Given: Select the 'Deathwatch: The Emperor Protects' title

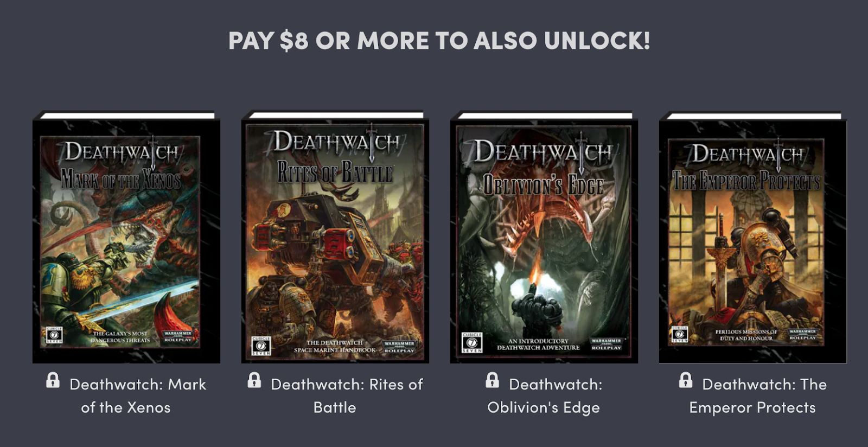Looking at the screenshot, I should tap(758, 395).
